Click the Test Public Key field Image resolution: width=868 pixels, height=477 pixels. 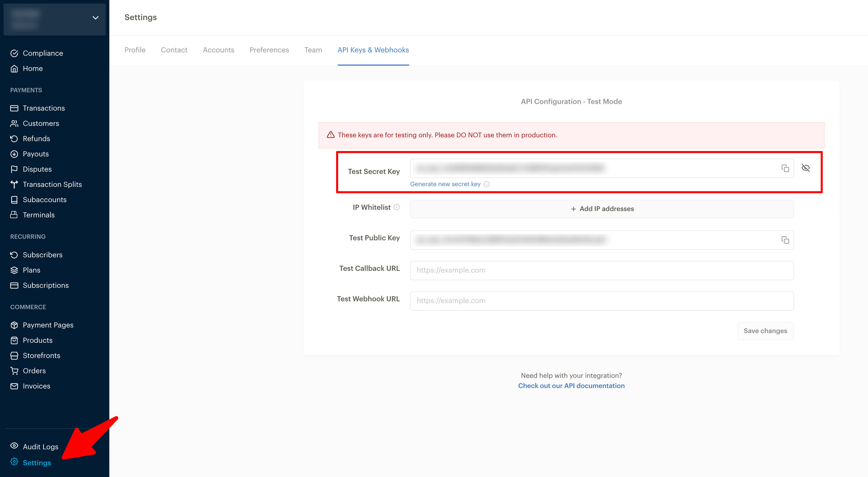602,240
